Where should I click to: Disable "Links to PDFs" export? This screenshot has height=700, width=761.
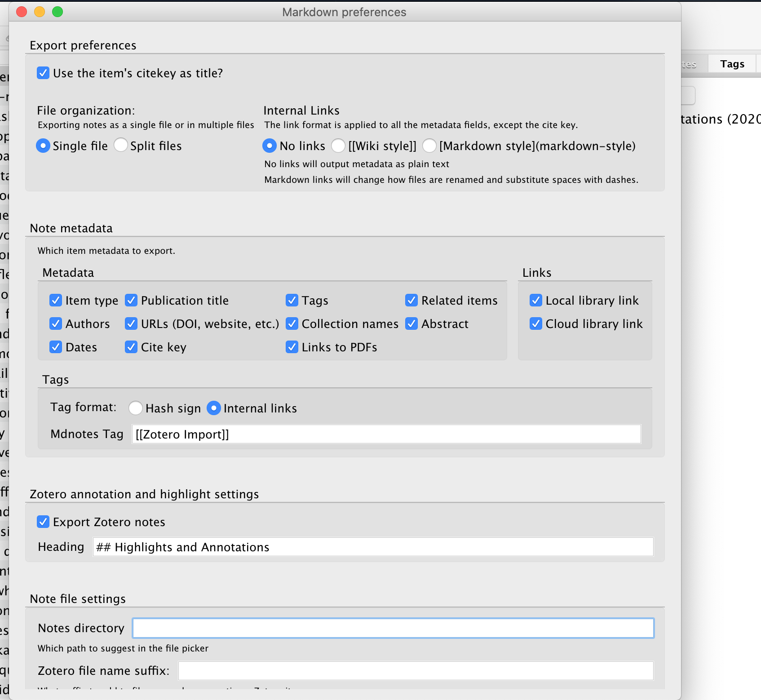click(x=292, y=347)
